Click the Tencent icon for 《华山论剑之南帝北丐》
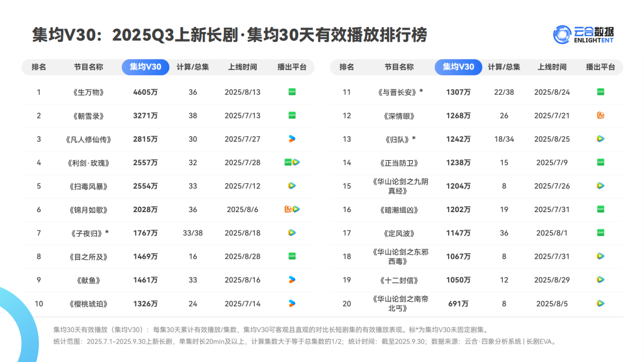The height and width of the screenshot is (362, 644). 600,304
